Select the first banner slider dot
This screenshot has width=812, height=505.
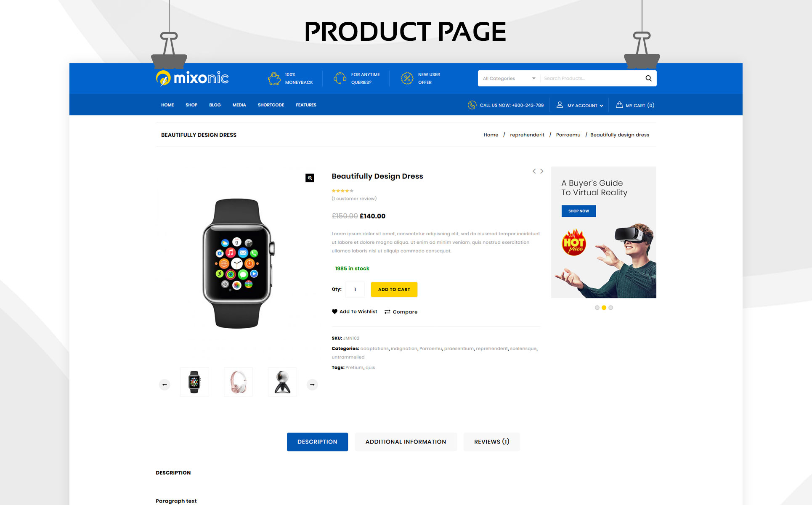[x=597, y=308]
